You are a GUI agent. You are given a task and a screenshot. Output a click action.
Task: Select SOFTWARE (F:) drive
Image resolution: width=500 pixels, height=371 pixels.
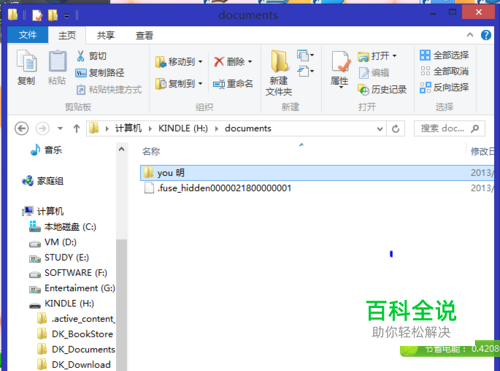click(x=68, y=273)
